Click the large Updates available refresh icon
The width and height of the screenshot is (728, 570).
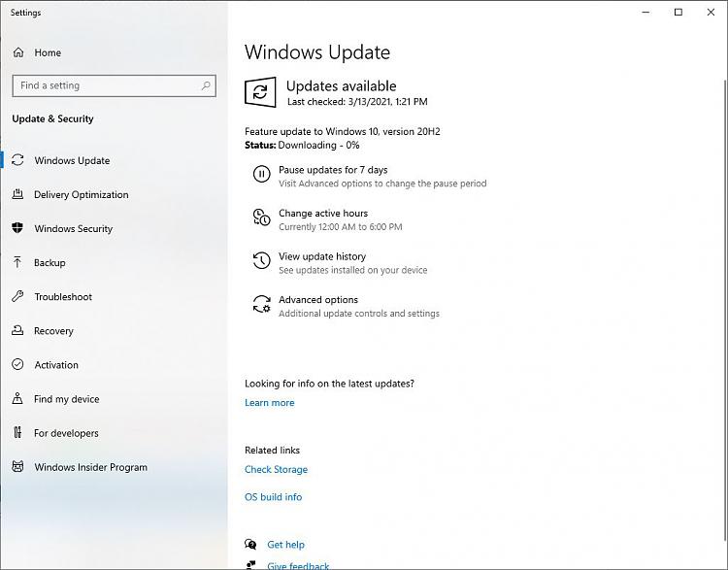click(x=260, y=92)
